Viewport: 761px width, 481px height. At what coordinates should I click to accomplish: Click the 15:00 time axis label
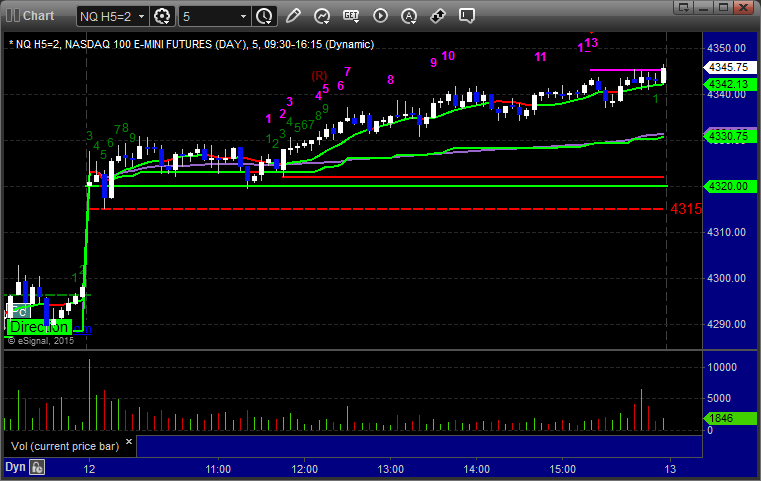click(x=562, y=469)
